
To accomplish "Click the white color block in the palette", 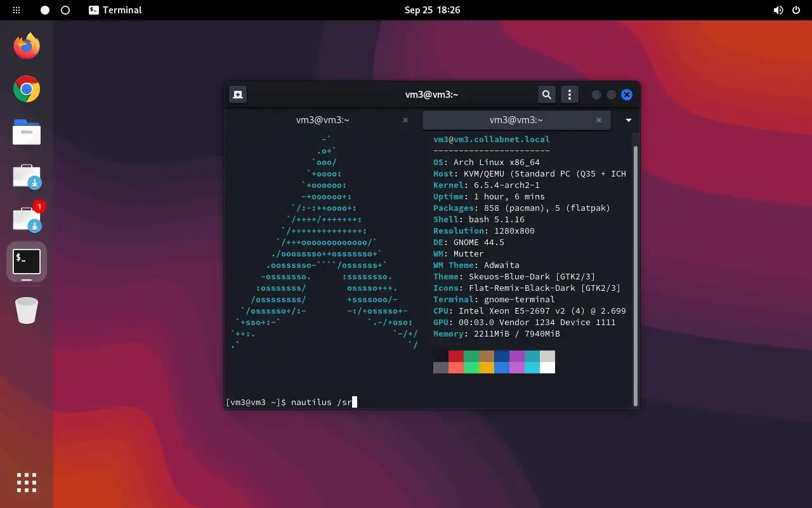I will (x=547, y=368).
